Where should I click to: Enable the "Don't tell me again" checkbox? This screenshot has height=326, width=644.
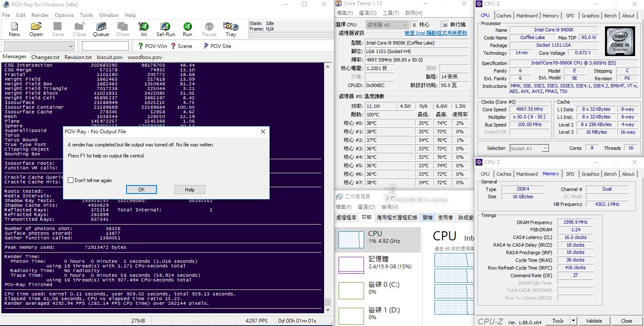coord(71,180)
